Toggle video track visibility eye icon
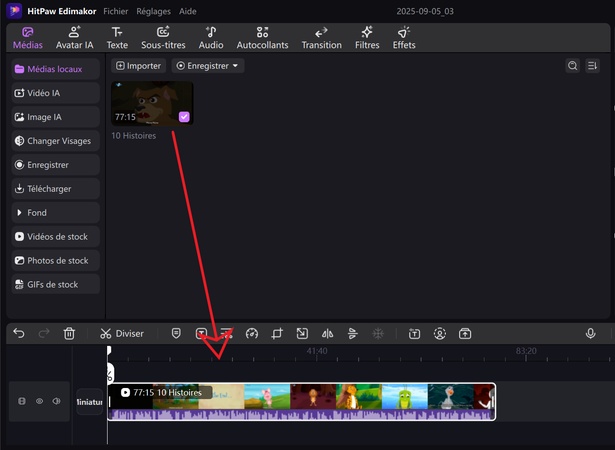Screen dimensions: 615x450 [40, 401]
